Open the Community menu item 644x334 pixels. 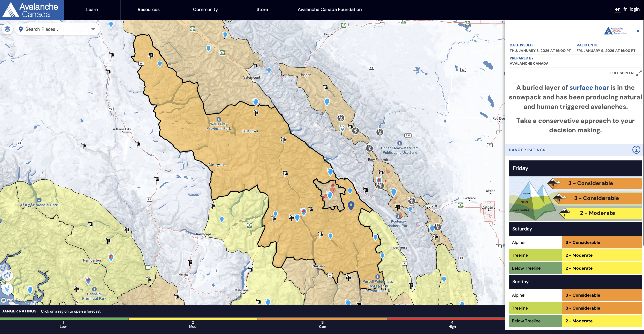[x=205, y=10]
